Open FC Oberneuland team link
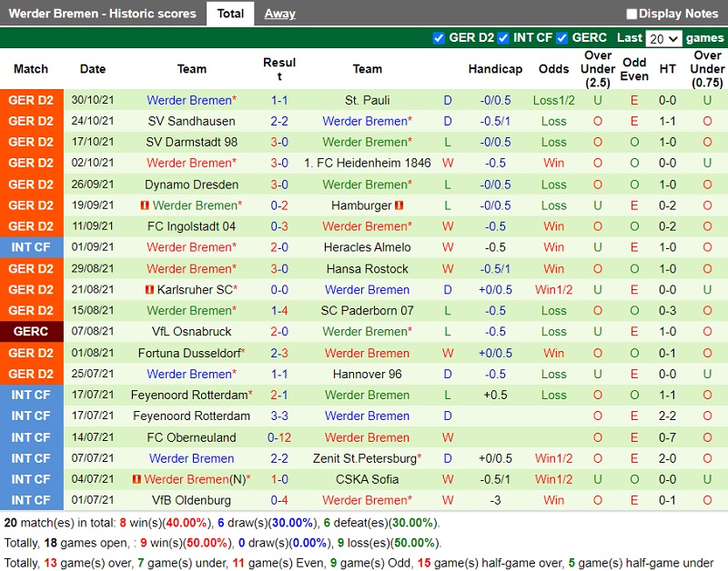 (x=191, y=437)
